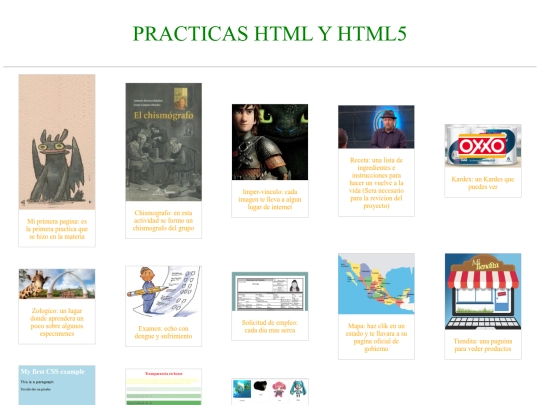Click the 'Mi primera pagina' caption link
This screenshot has height=405, width=540.
[57, 229]
